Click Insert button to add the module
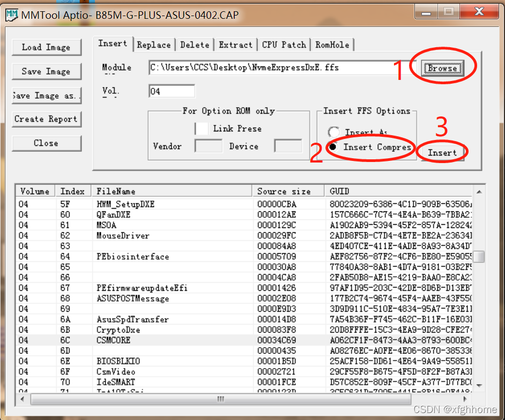505x420 pixels. (442, 152)
